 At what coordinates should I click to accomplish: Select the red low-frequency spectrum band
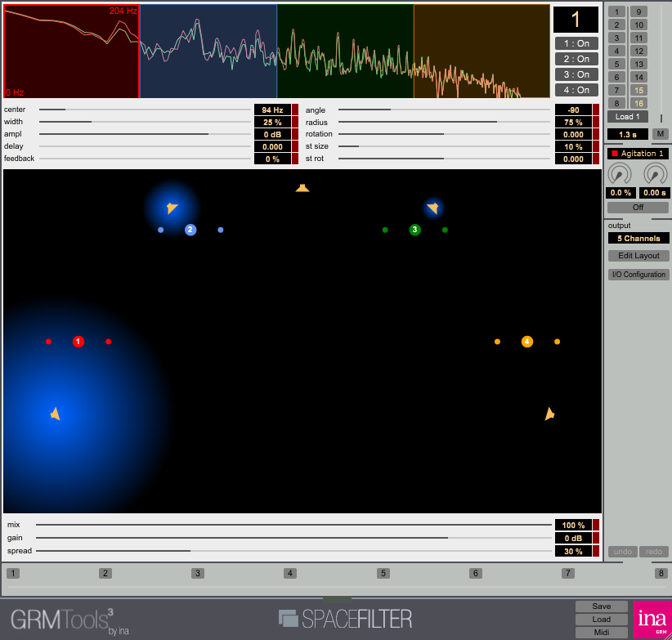[72, 51]
